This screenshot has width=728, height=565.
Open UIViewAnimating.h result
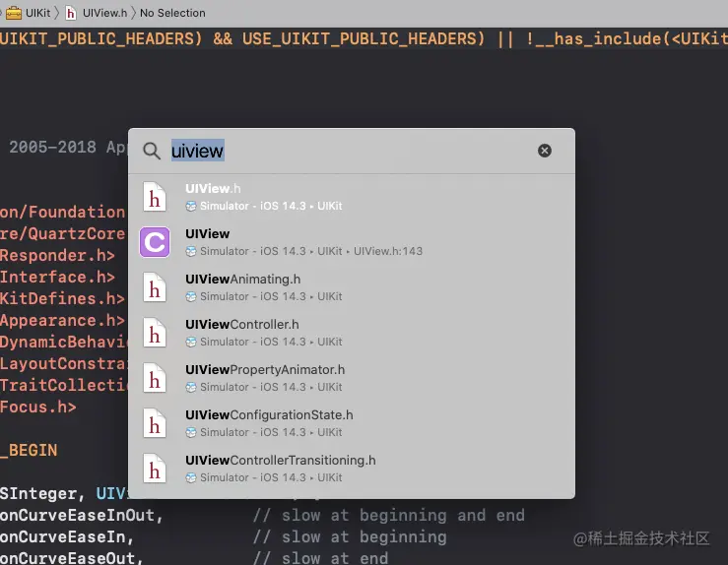click(352, 287)
